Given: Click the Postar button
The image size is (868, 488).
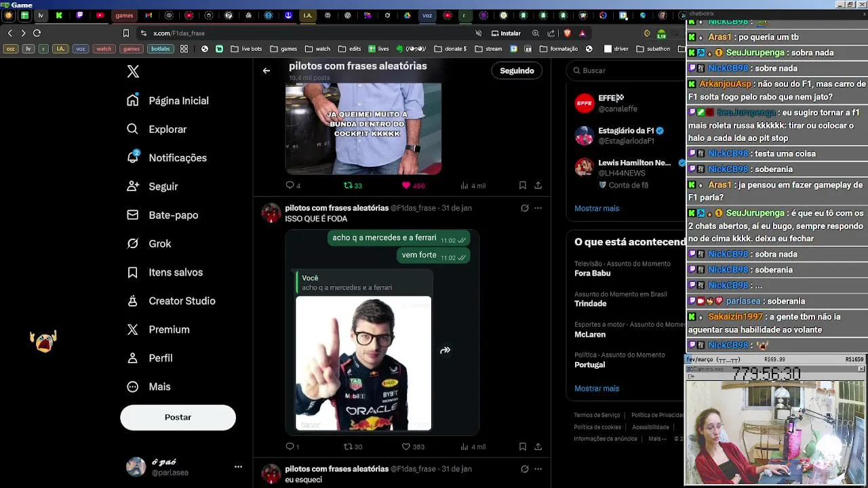Looking at the screenshot, I should coord(178,417).
